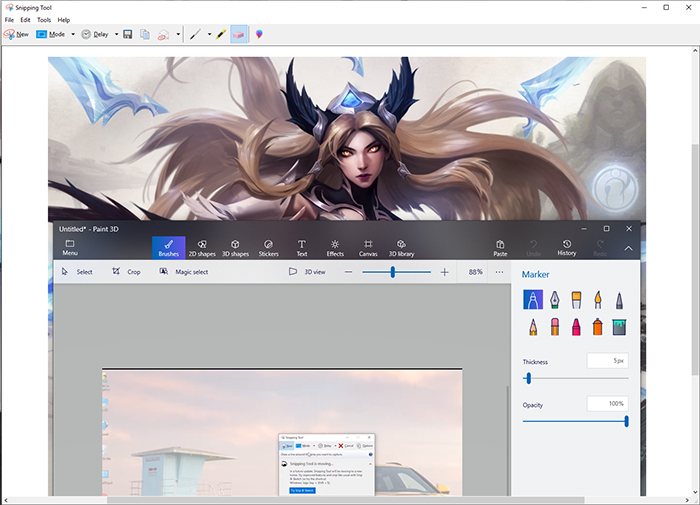Click the Mode button in Snipping Tool
This screenshot has height=505, width=700.
51,34
